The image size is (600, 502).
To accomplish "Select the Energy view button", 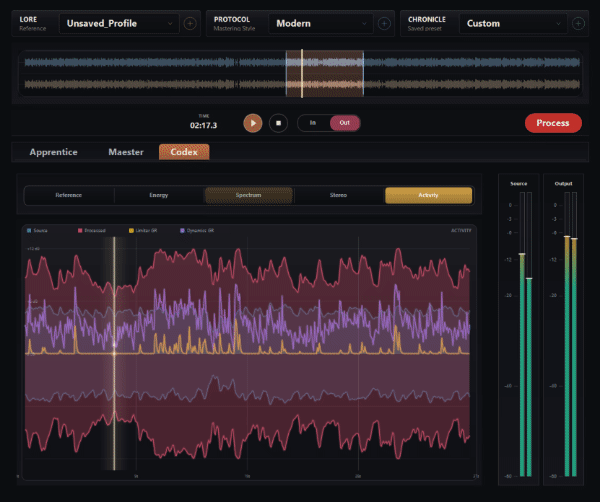I will tap(159, 195).
